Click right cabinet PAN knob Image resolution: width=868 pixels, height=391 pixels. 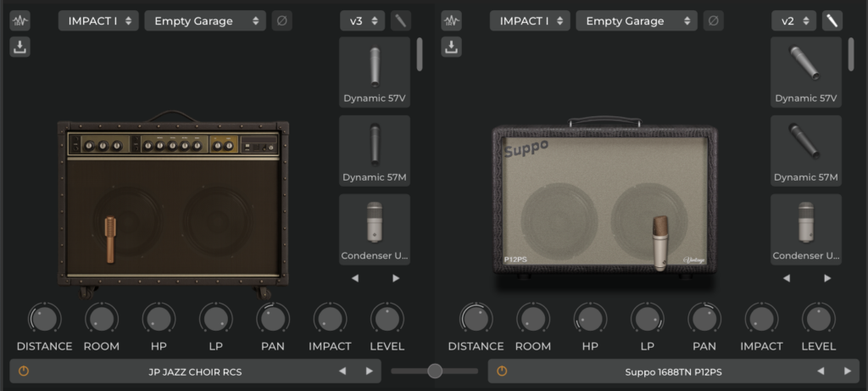704,319
